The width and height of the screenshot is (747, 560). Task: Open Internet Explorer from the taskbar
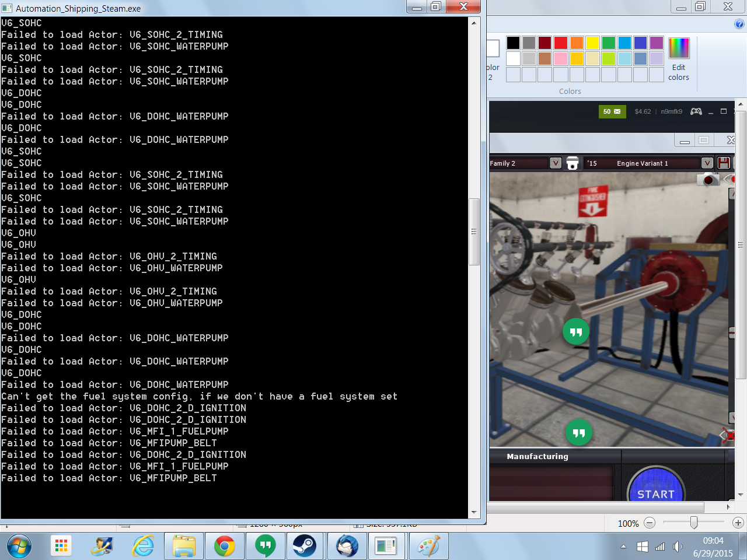[x=142, y=546]
